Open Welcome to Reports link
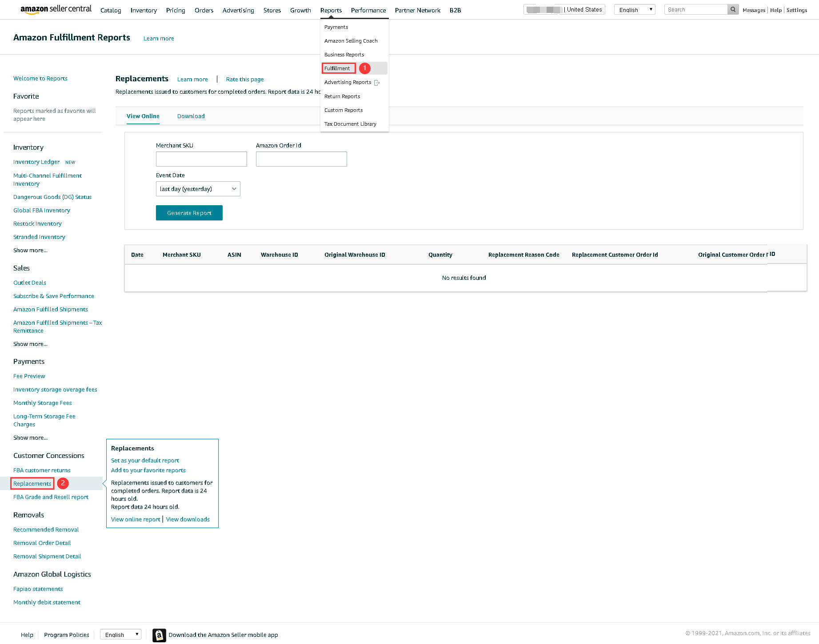Viewport: 819px width, 644px height. (40, 79)
